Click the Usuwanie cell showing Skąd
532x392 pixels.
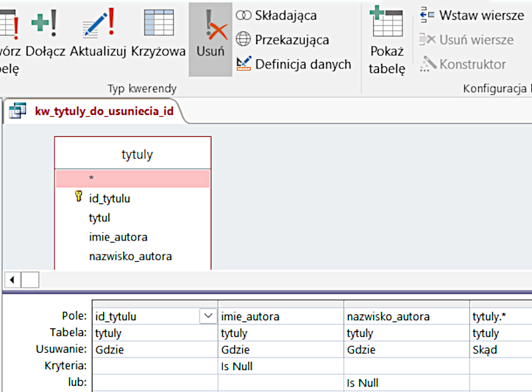point(500,349)
